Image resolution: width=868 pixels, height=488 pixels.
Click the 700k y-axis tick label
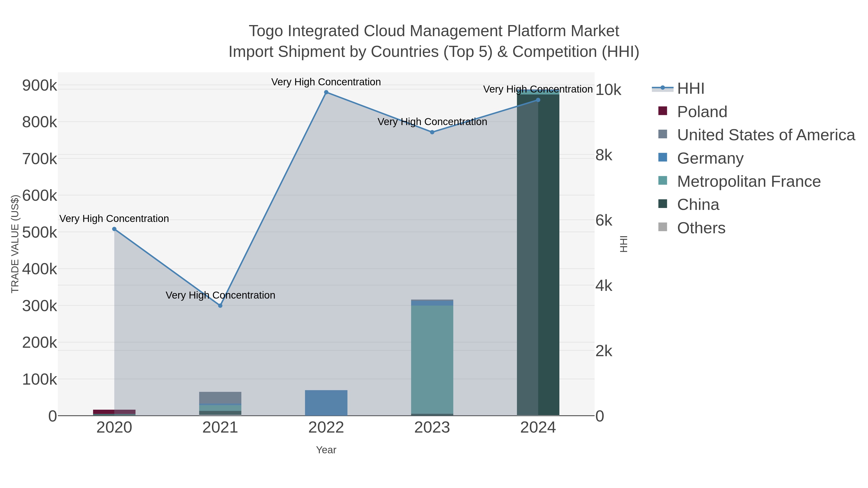tap(40, 159)
